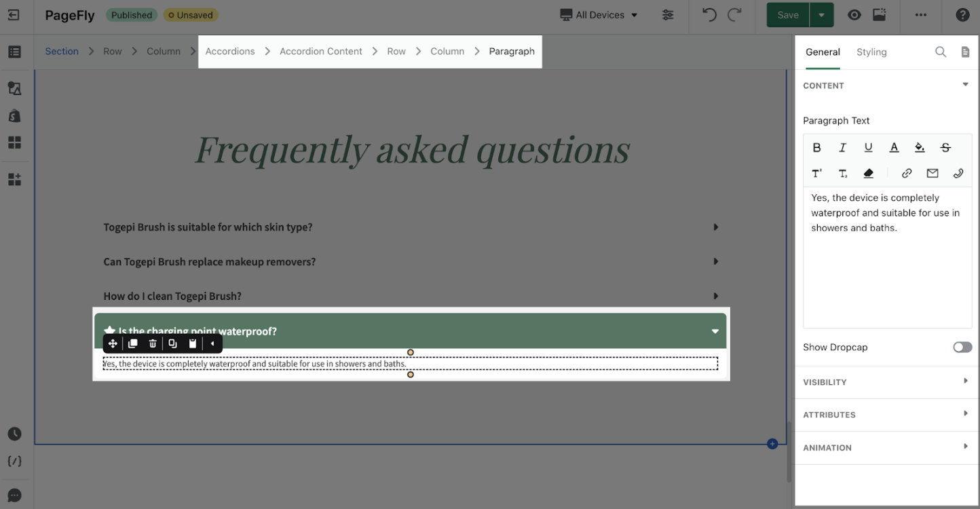The image size is (980, 509).
Task: Open the more options ellipsis menu
Action: pyautogui.click(x=920, y=15)
